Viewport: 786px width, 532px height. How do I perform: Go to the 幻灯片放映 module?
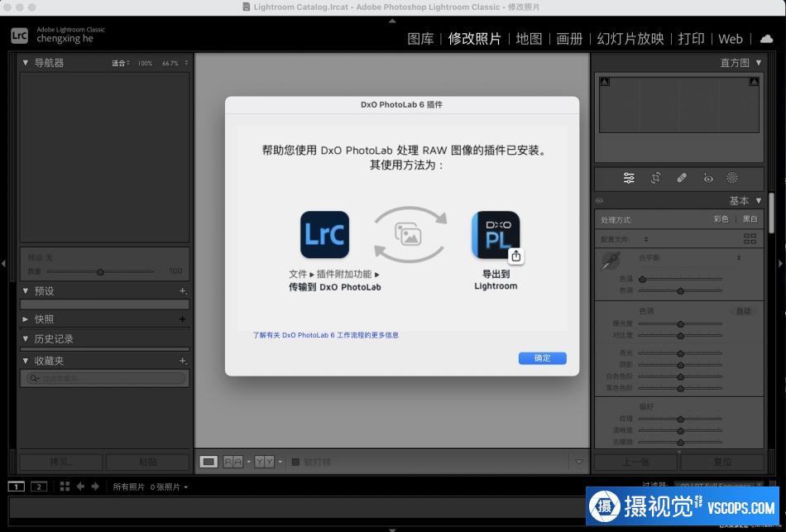[630, 39]
